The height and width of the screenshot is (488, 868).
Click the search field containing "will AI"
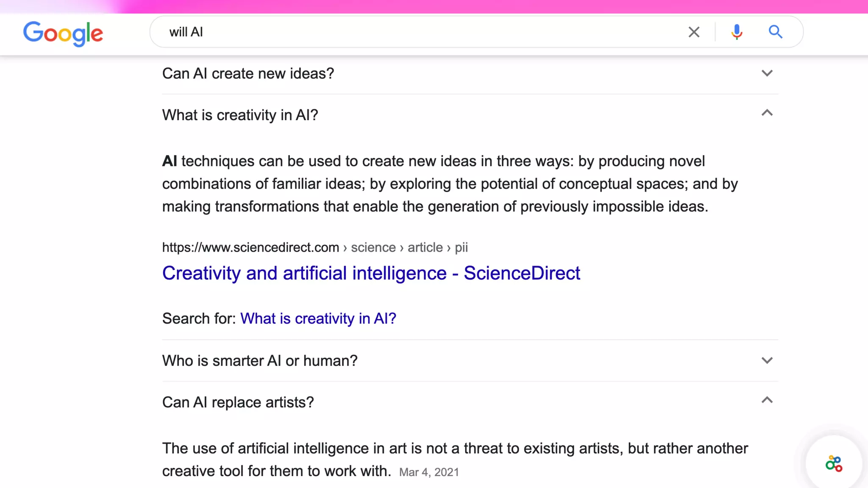click(x=381, y=32)
